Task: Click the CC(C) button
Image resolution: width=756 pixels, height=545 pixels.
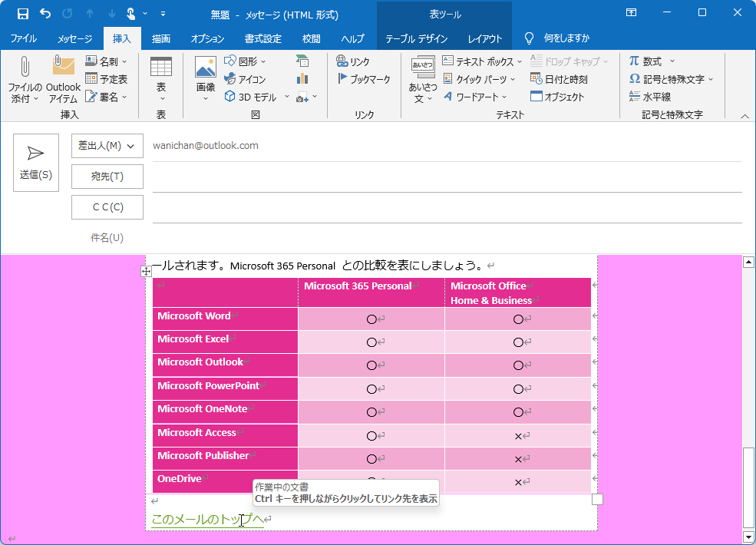Action: [107, 207]
